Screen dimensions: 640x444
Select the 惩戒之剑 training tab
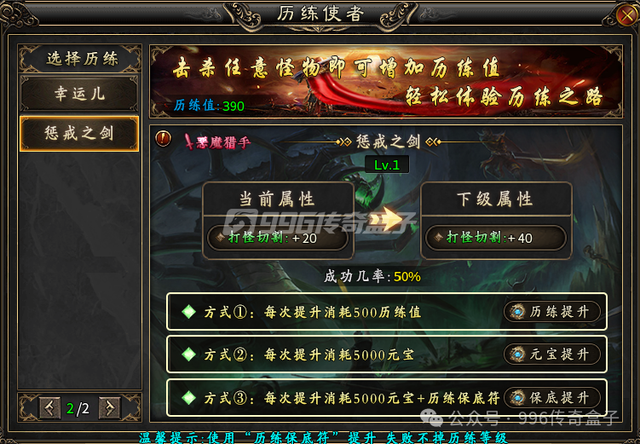[x=80, y=133]
